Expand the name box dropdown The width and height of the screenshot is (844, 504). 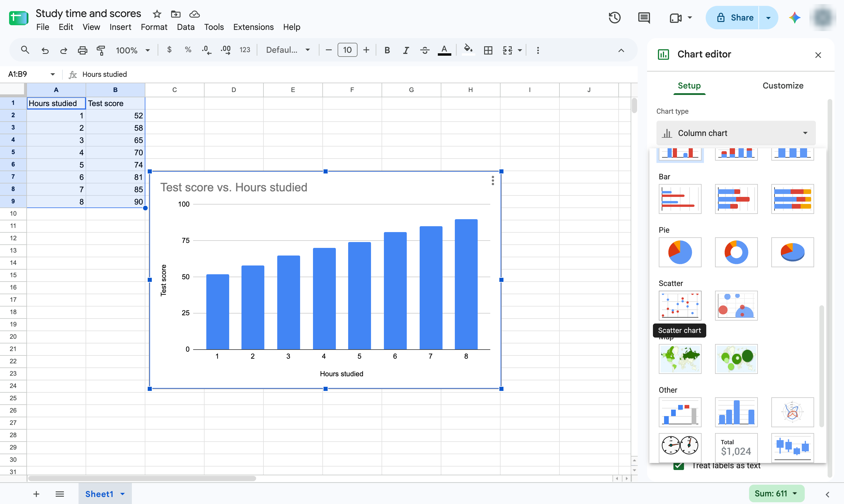[53, 74]
